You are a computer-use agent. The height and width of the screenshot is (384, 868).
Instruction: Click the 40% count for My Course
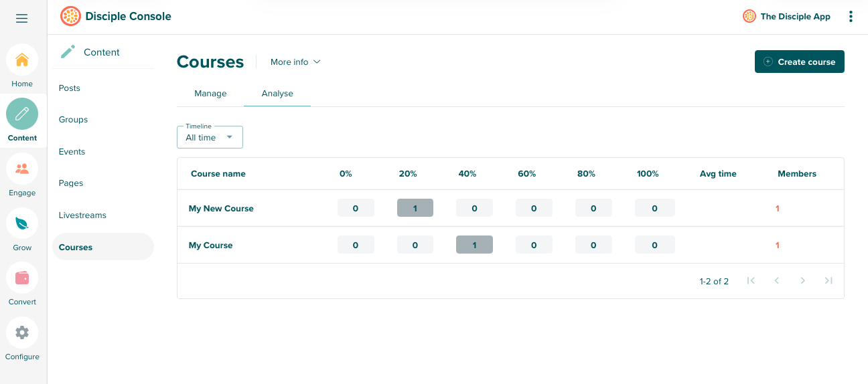474,245
